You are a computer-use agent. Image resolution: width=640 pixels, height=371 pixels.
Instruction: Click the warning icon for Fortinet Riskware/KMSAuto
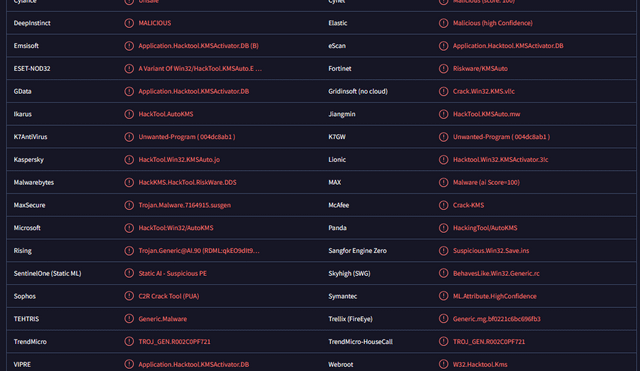(443, 69)
